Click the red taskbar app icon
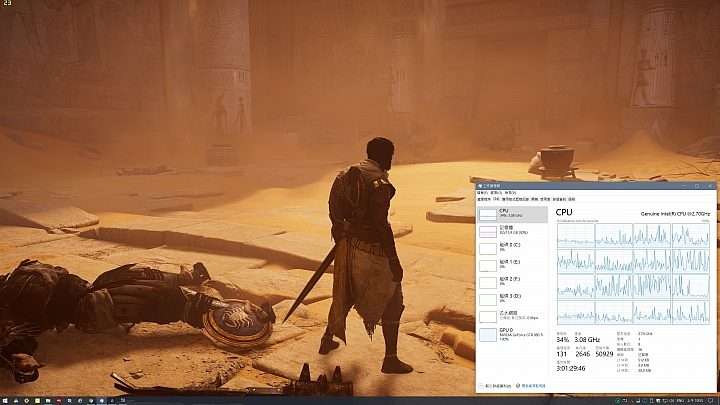The image size is (720, 405). coord(59,401)
